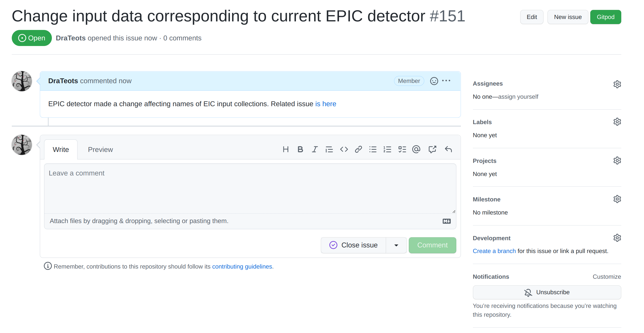This screenshot has width=644, height=333.
Task: Apply italic formatting in comment toolbar
Action: click(315, 149)
